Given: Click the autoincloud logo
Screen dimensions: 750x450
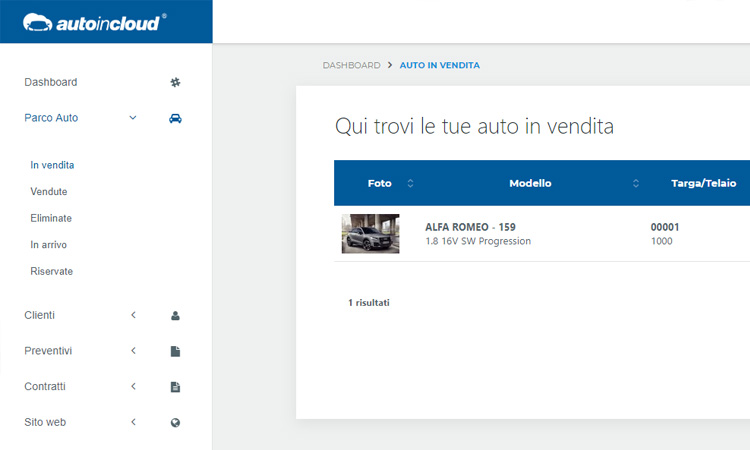Looking at the screenshot, I should [95, 22].
